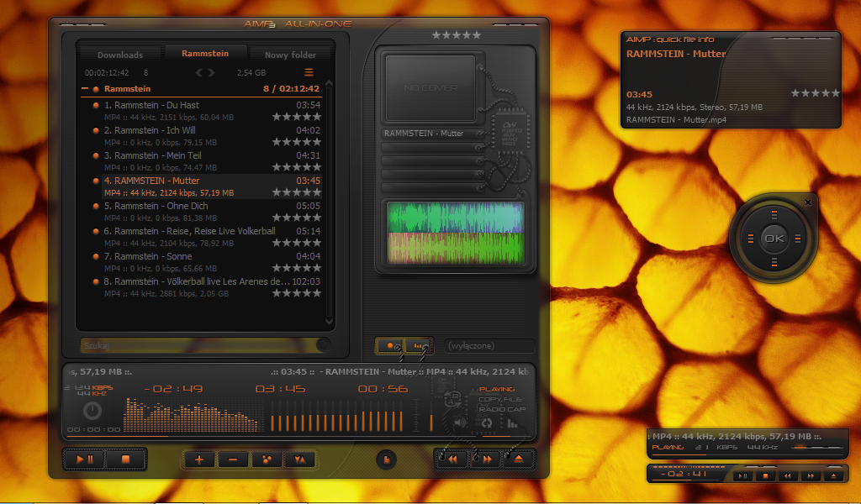Open the (wyłączone) dropdown field

[489, 346]
